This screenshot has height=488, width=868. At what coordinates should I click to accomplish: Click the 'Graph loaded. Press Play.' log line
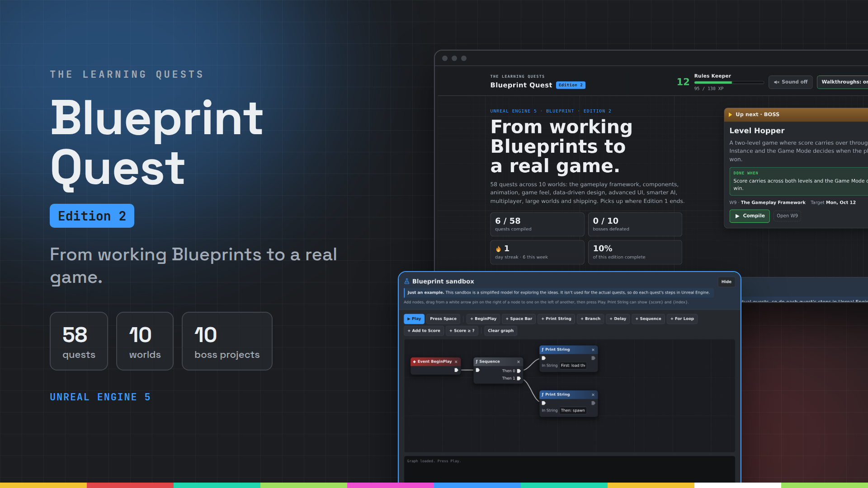[x=434, y=461]
